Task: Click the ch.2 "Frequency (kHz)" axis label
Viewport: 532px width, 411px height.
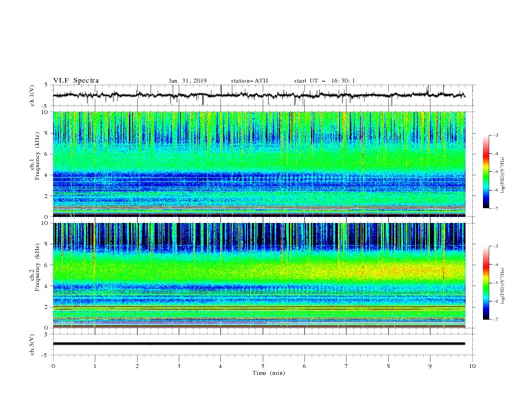Action: pos(37,267)
